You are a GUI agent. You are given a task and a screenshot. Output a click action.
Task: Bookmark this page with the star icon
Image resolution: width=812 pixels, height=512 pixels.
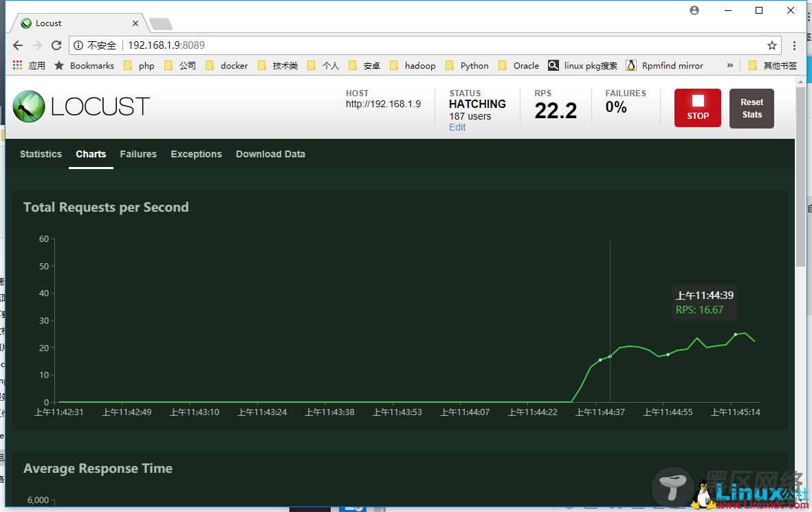(771, 45)
